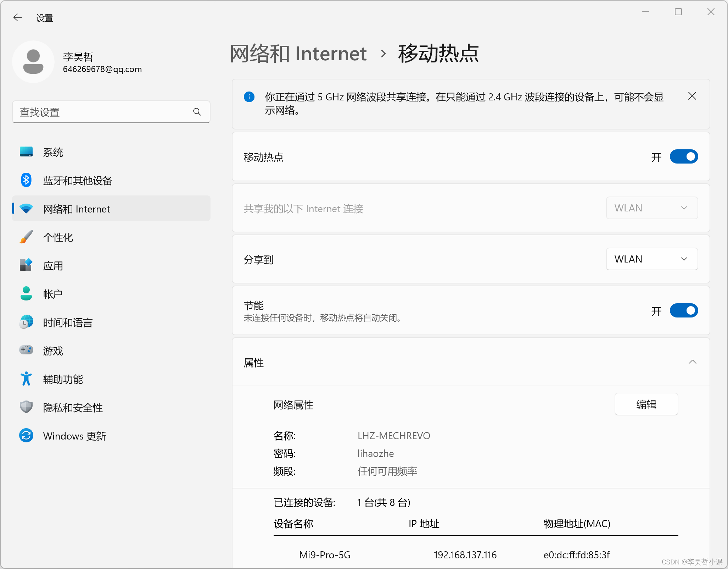Open 时间和语言 settings category

click(x=67, y=322)
